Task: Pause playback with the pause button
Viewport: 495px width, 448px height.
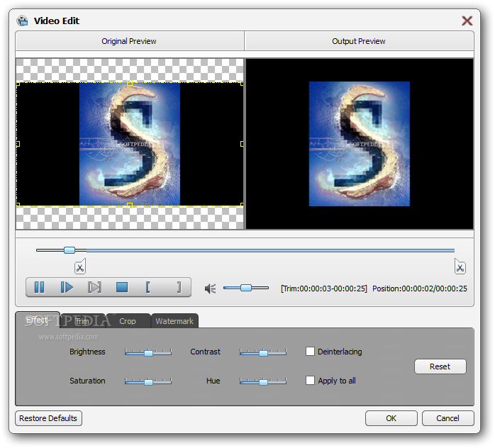Action: click(40, 287)
